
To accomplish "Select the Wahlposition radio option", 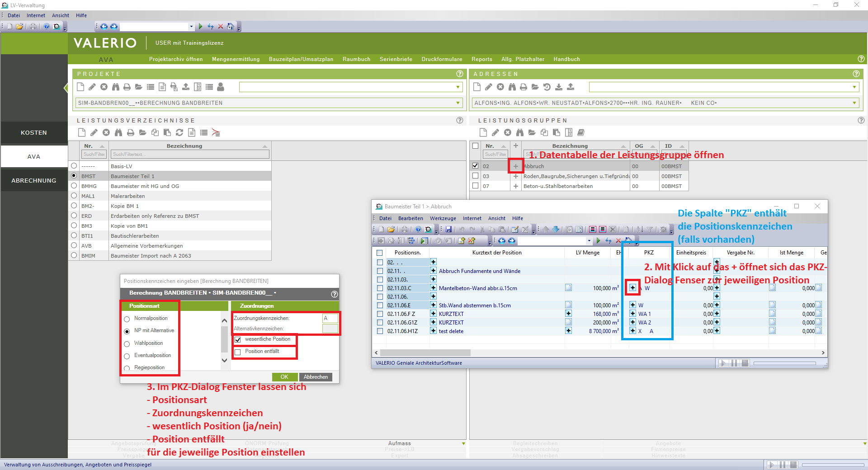I will [127, 344].
